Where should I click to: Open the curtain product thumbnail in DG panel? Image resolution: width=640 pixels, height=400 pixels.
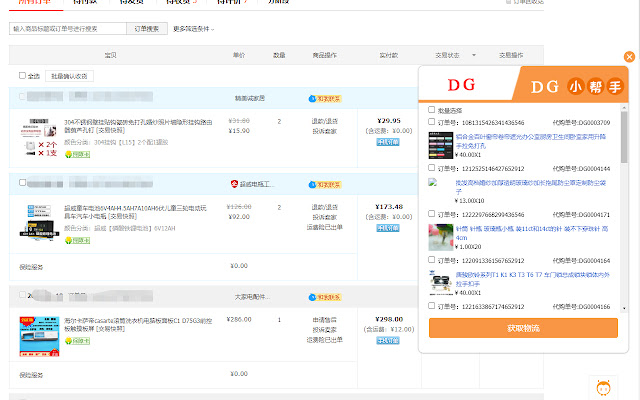(440, 145)
